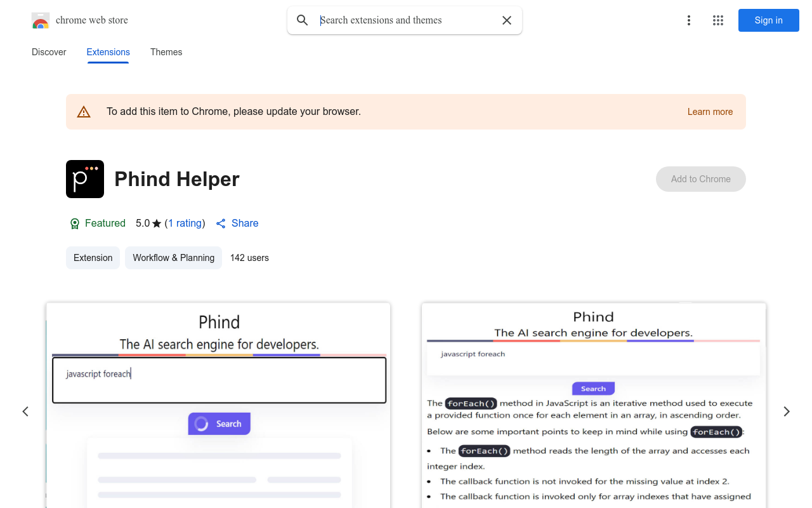Click the Phind Helper extension icon

click(x=85, y=179)
